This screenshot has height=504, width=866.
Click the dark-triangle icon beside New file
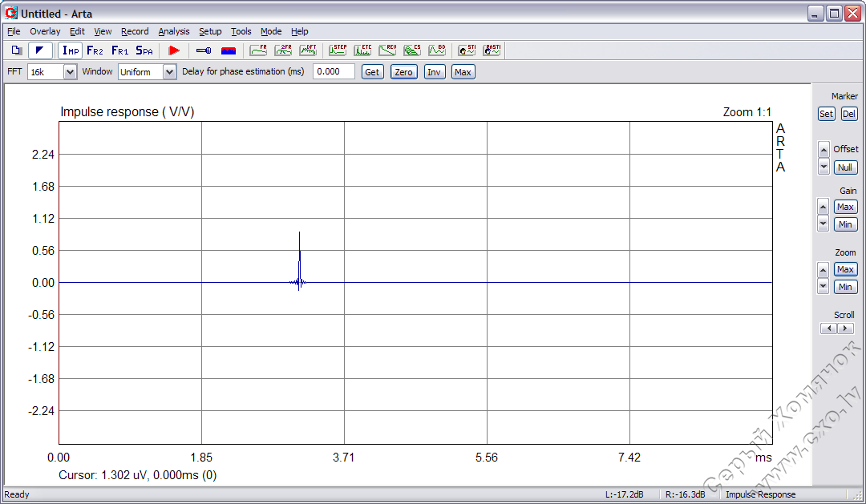[40, 50]
